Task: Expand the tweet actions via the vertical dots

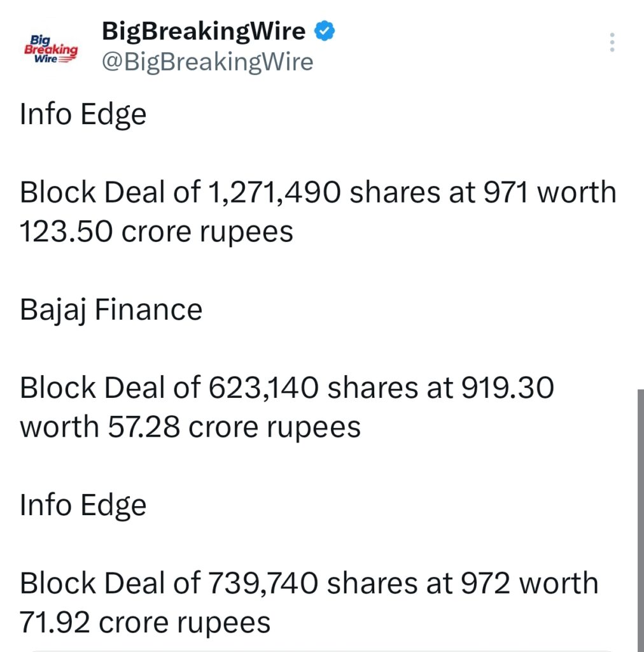Action: (x=612, y=42)
